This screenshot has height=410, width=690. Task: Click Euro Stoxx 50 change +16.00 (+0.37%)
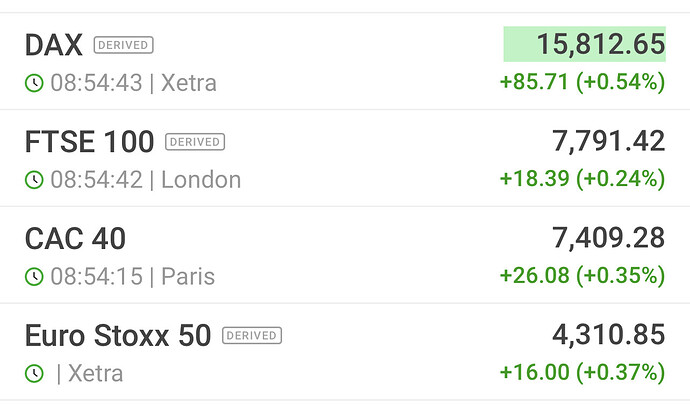pos(582,373)
